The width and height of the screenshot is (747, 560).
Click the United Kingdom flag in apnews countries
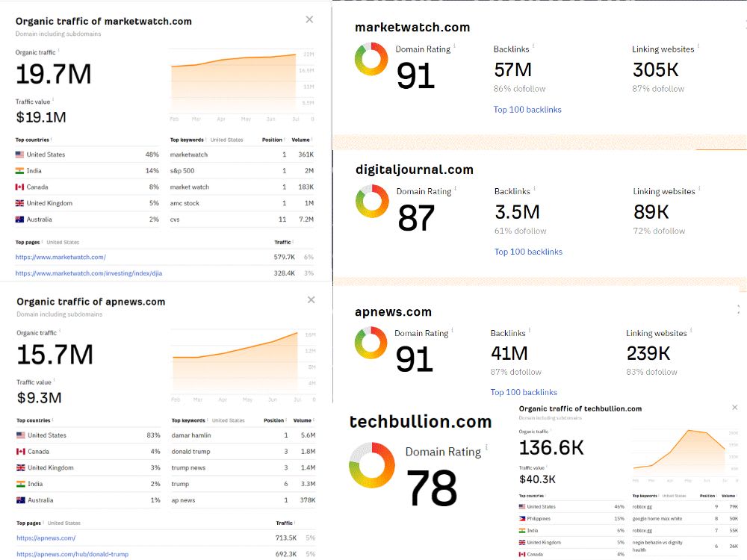20,467
